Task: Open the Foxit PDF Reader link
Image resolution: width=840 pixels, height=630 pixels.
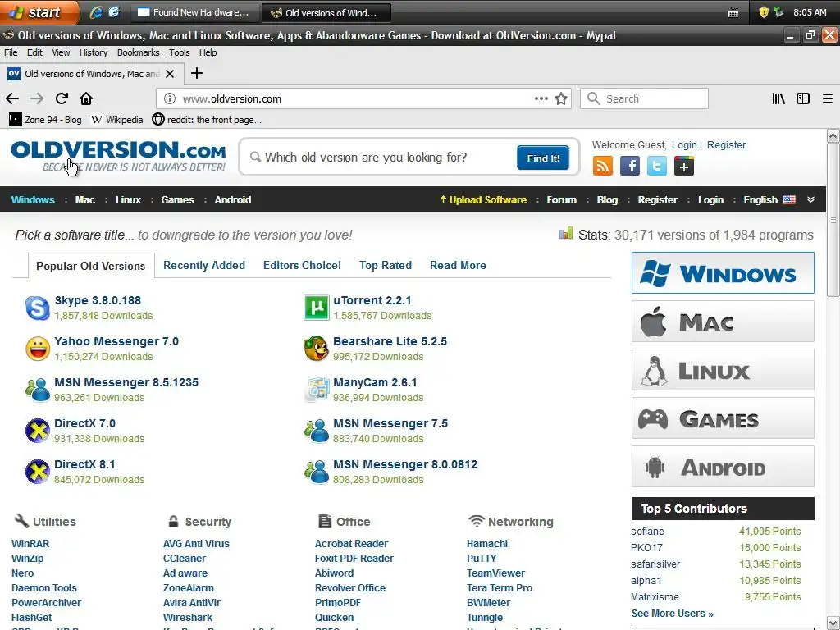Action: point(354,558)
